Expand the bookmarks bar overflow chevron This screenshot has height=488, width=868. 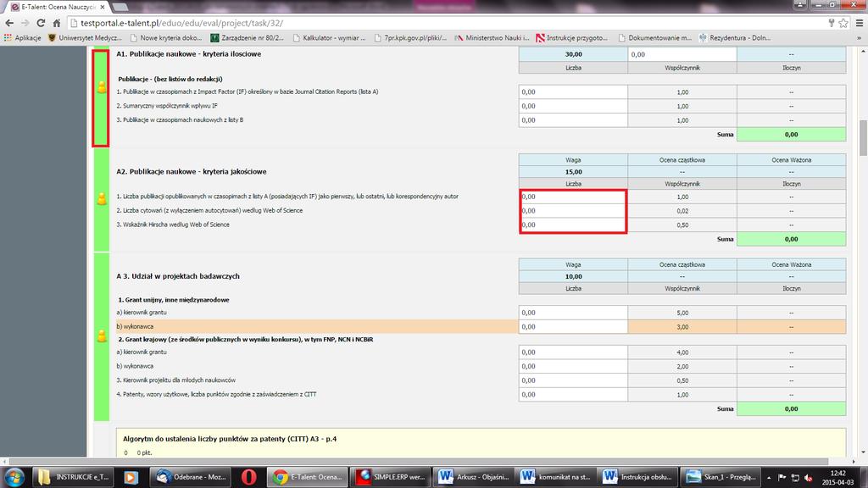tap(860, 38)
